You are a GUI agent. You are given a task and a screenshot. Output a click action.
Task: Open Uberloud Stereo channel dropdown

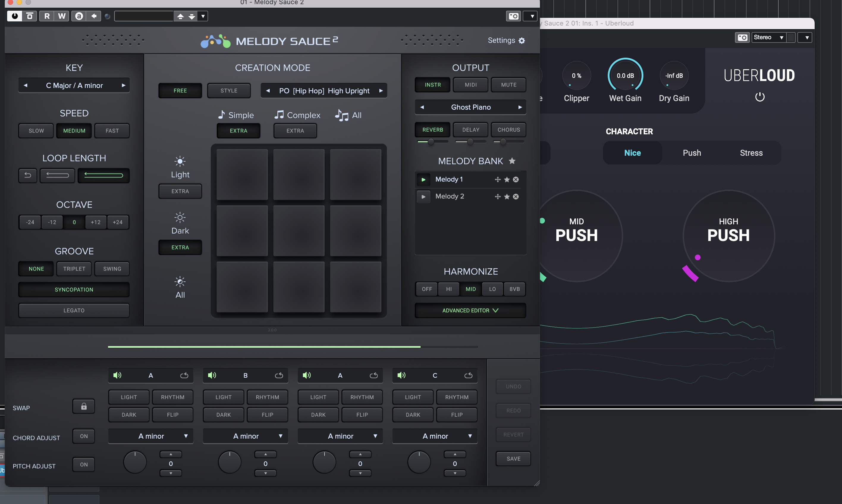769,37
